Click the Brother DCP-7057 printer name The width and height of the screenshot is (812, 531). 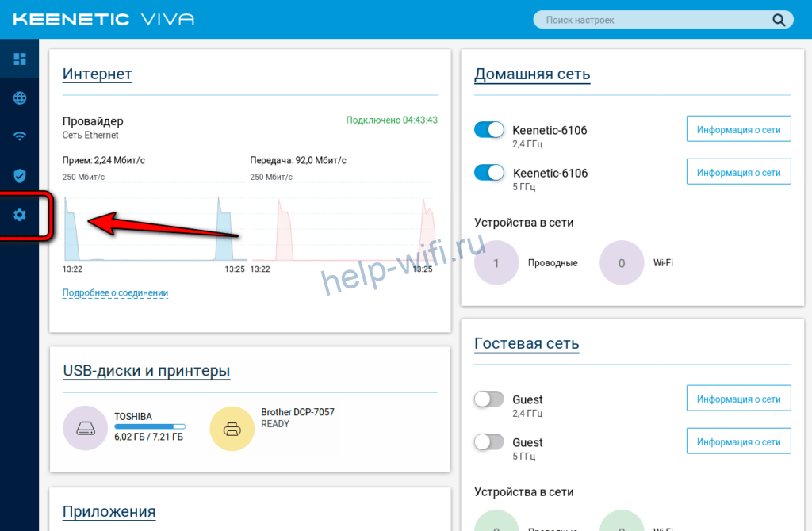coord(298,412)
